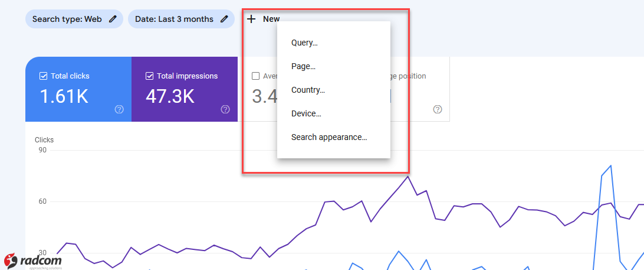This screenshot has height=270, width=644.
Task: Uncheck the Total impressions checkbox
Action: coord(149,76)
